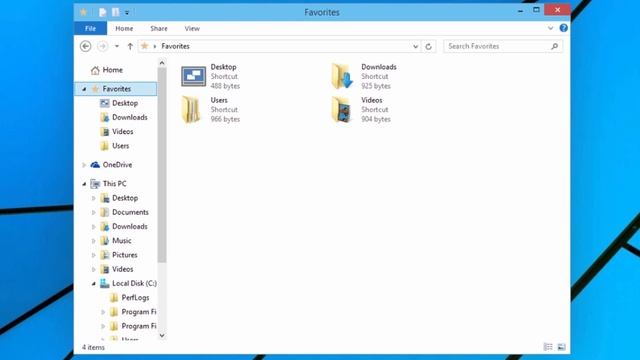Go up one folder level
The image size is (640, 360).
(x=130, y=46)
